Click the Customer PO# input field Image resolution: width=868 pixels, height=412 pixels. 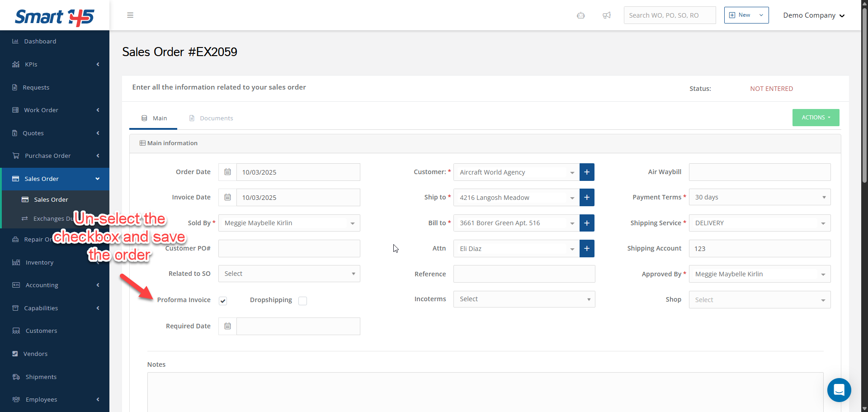point(289,249)
